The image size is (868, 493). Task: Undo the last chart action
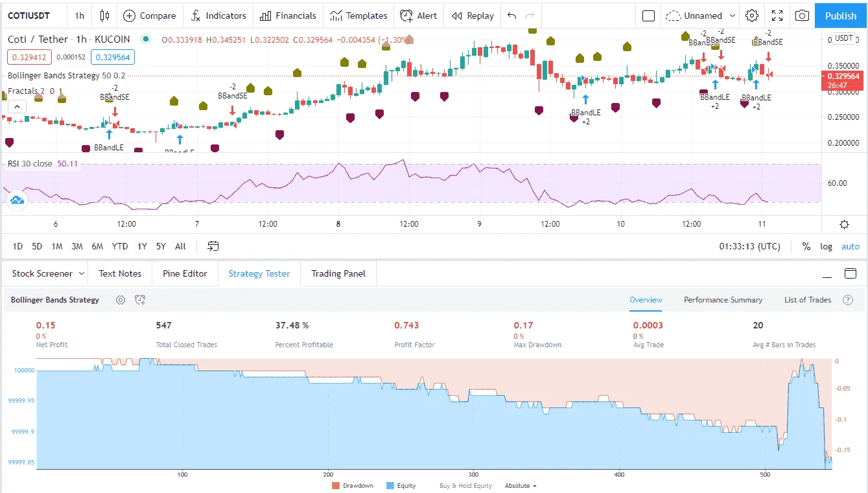click(x=512, y=16)
